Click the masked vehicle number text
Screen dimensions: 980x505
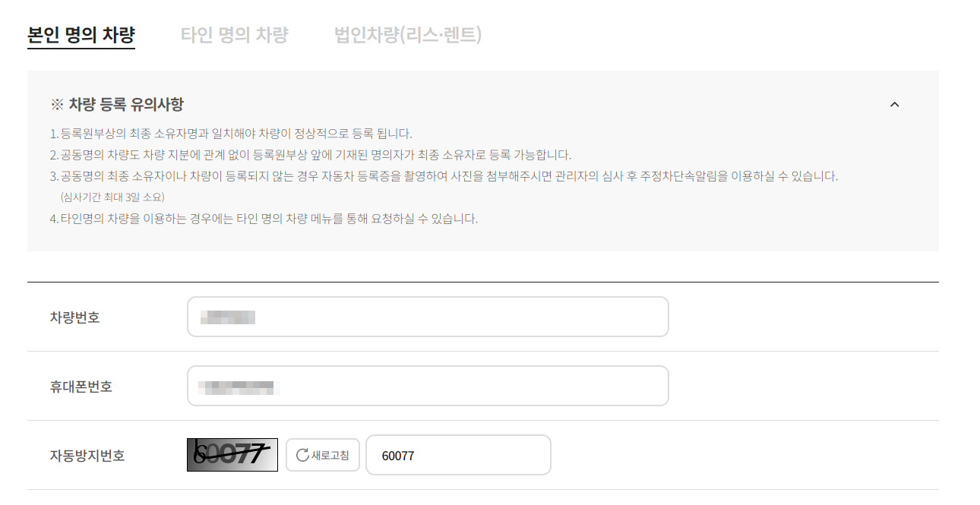pyautogui.click(x=228, y=317)
